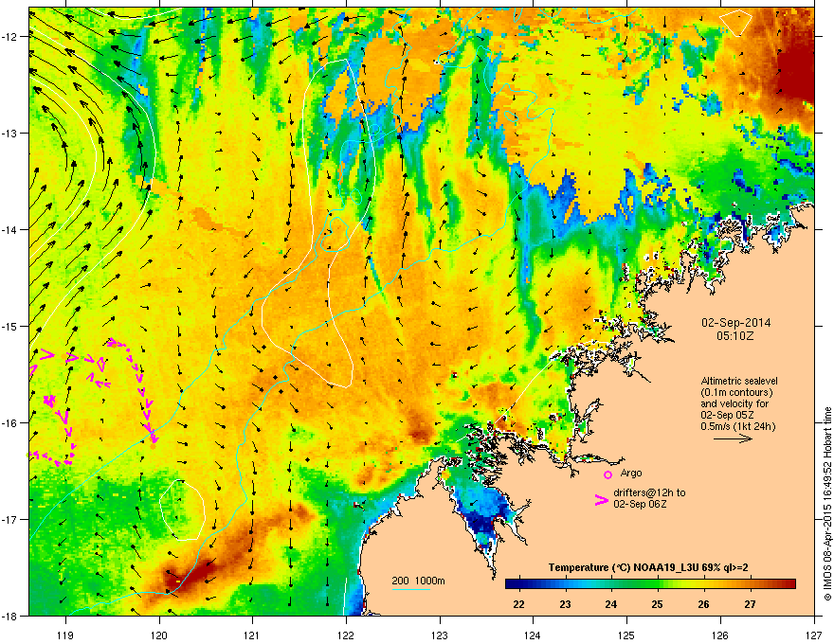Screen dimensions: 834x644
Task: Click colorbar tick label 22
Action: click(518, 604)
